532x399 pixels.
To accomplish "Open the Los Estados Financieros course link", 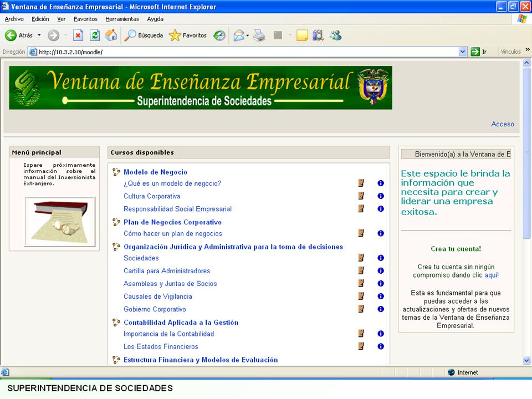I will (x=161, y=346).
